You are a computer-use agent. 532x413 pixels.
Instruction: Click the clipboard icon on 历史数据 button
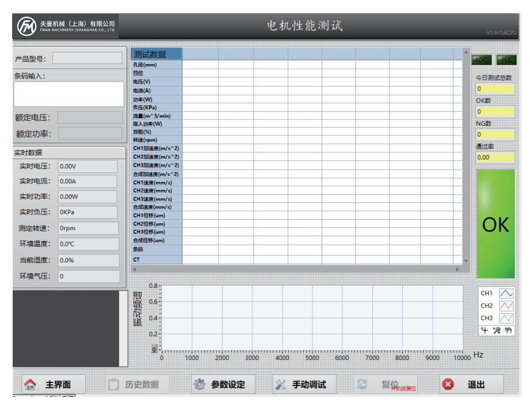coord(114,385)
